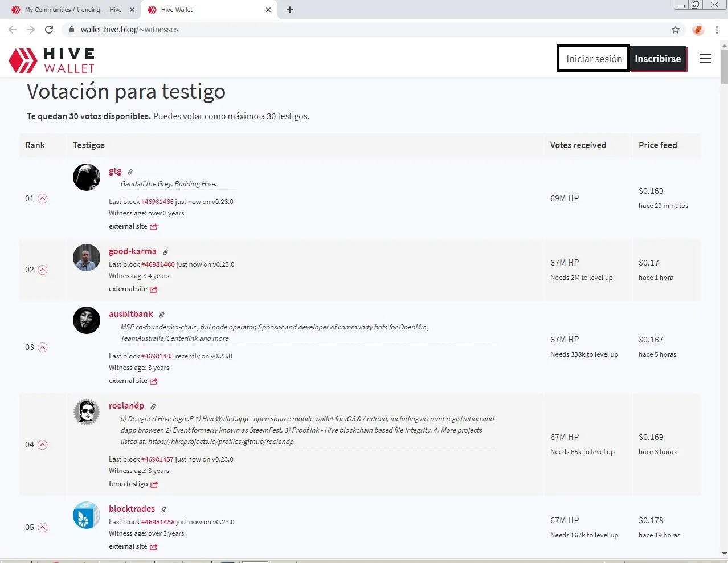
Task: Go back in browser history
Action: coord(13,30)
